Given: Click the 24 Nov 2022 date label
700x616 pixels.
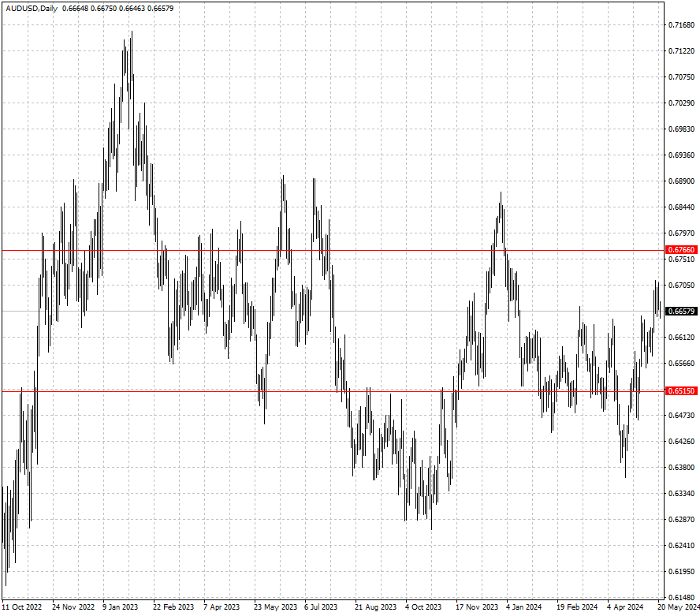Looking at the screenshot, I should pos(73,607).
